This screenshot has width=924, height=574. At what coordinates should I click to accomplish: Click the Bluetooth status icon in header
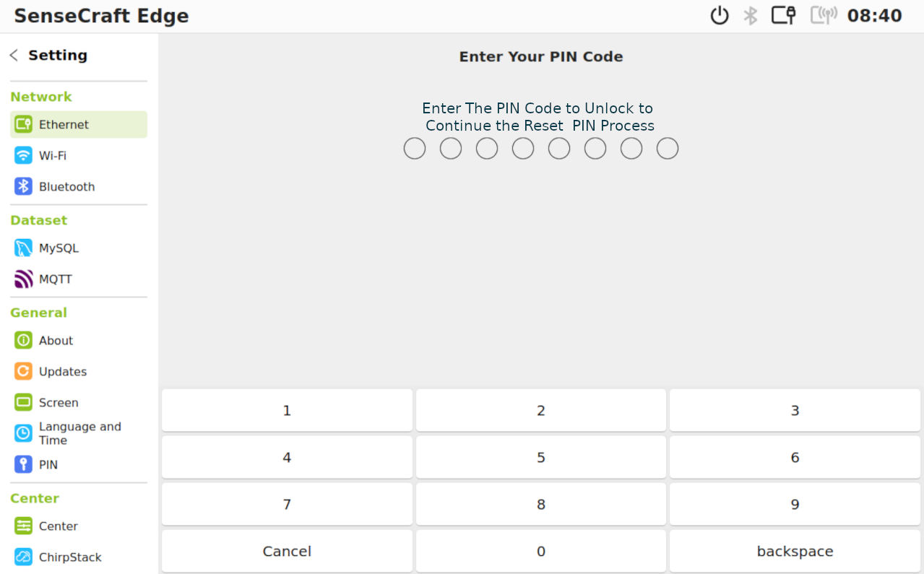(751, 16)
